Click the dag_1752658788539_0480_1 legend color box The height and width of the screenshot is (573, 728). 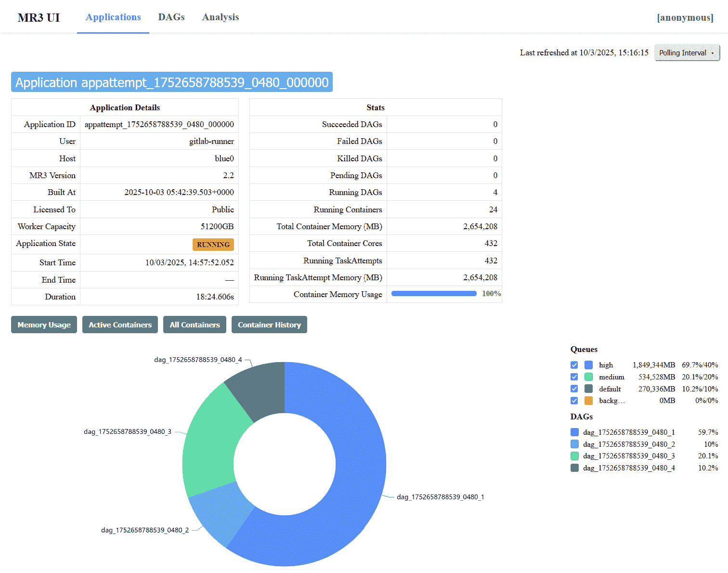tap(574, 432)
